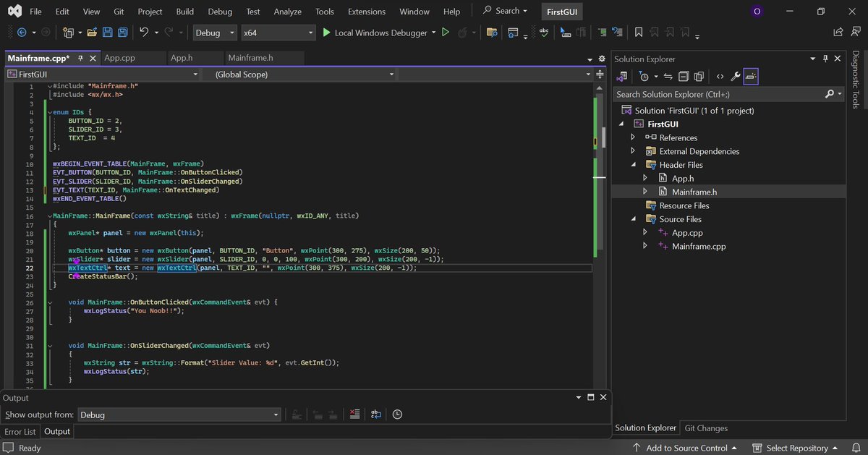The width and height of the screenshot is (868, 455).
Task: Click Add to Source Control in status bar
Action: pyautogui.click(x=684, y=448)
